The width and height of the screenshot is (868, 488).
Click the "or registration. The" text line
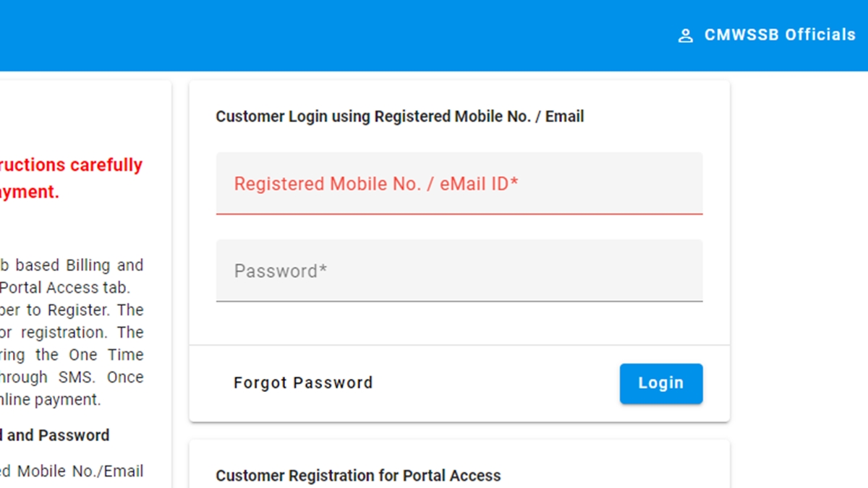click(72, 332)
